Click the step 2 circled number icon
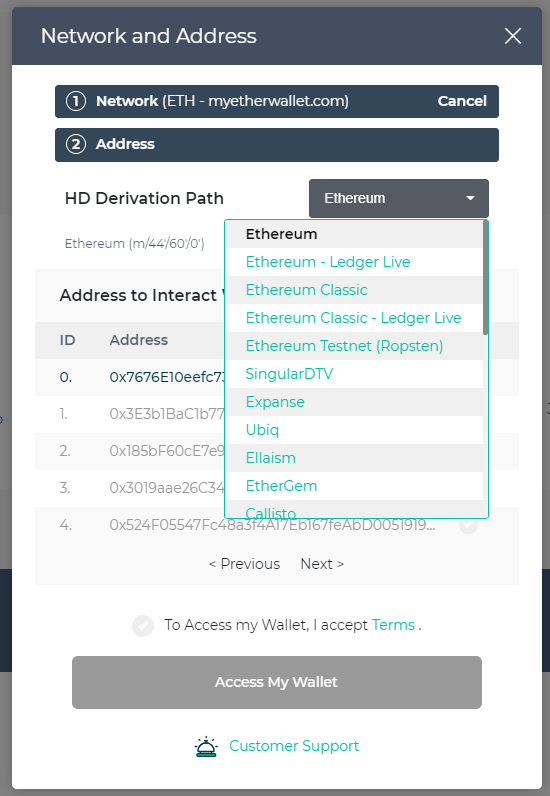This screenshot has width=550, height=796. click(x=76, y=145)
